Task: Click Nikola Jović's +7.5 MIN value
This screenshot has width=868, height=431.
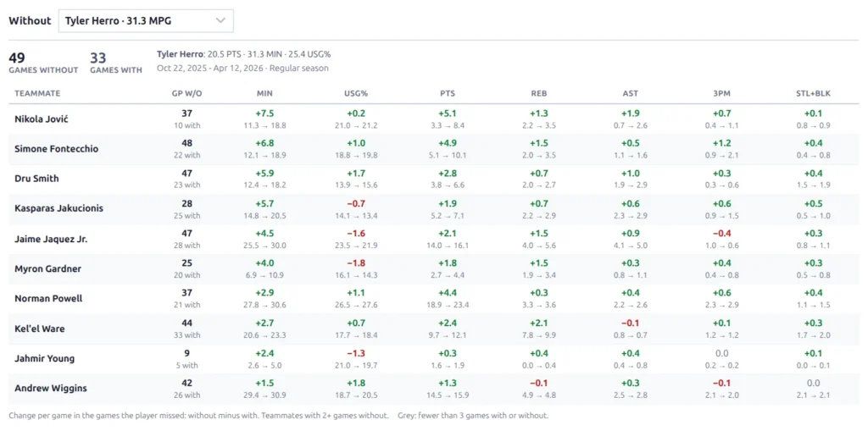Action: tap(264, 113)
